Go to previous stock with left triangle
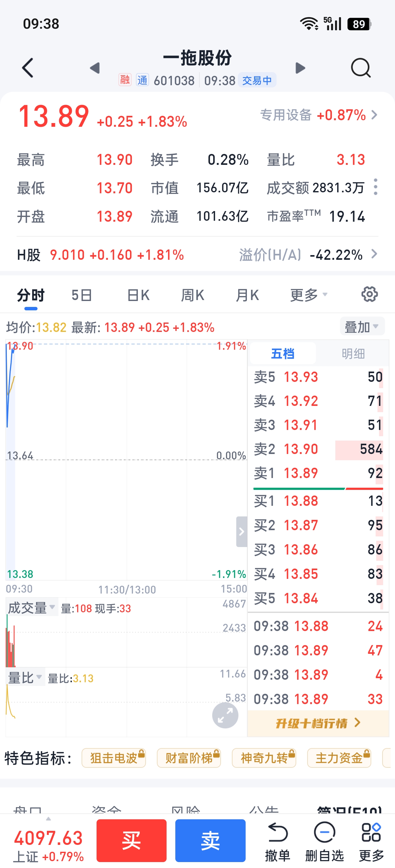The width and height of the screenshot is (395, 868). (x=95, y=68)
